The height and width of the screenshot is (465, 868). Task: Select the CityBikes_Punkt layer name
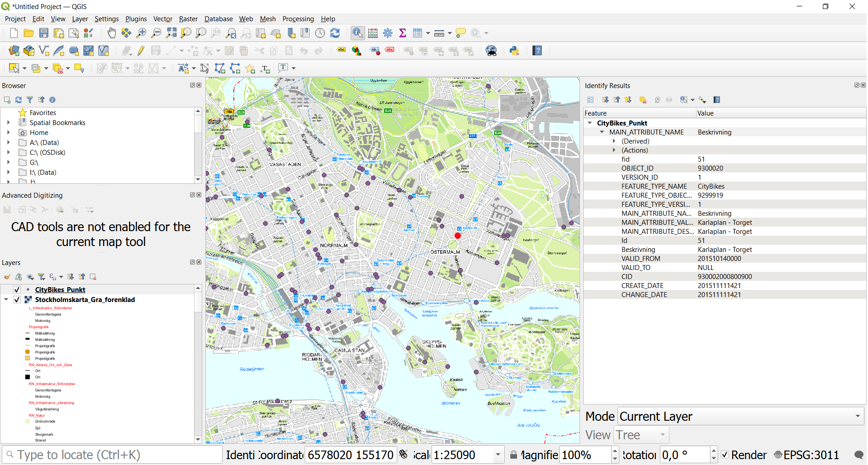60,290
